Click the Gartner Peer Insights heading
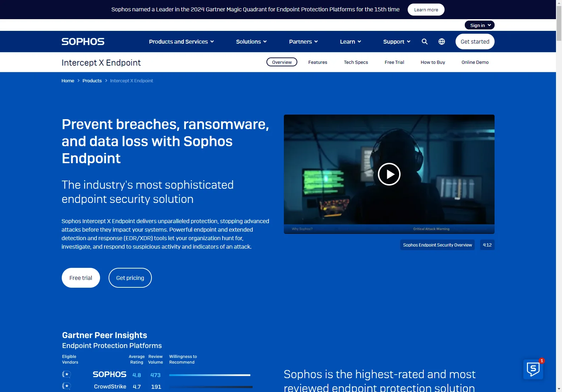This screenshot has height=392, width=562. pyautogui.click(x=105, y=335)
